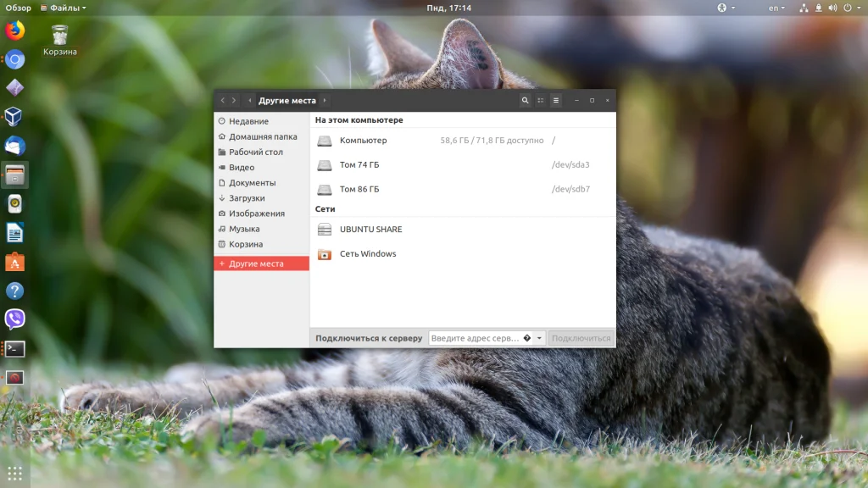Screen dimensions: 868x488
Task: Open Загрузки in the sidebar
Action: pyautogui.click(x=261, y=198)
